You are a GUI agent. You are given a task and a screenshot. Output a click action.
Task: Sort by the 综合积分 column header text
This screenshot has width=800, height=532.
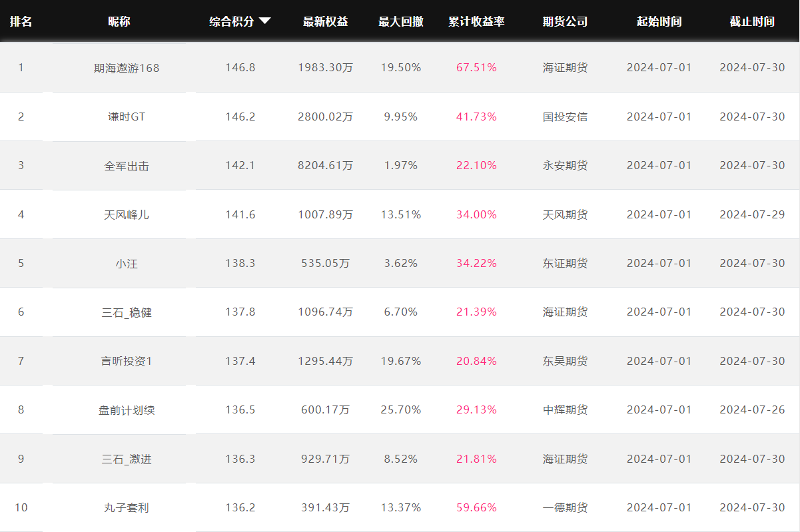tap(231, 21)
